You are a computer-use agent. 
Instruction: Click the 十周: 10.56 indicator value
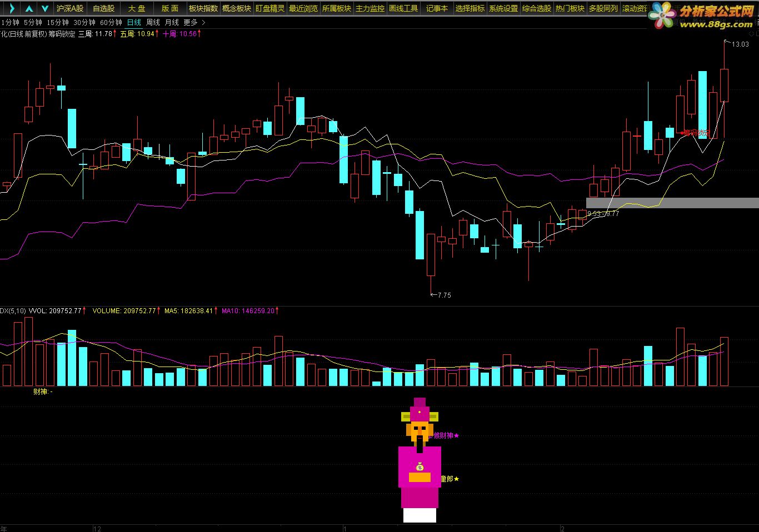[x=182, y=34]
